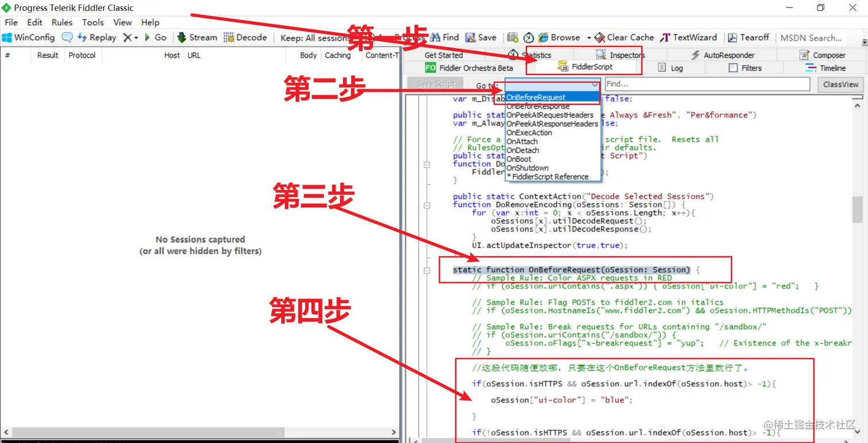
Task: Switch to the Inspectors tab
Action: 620,55
